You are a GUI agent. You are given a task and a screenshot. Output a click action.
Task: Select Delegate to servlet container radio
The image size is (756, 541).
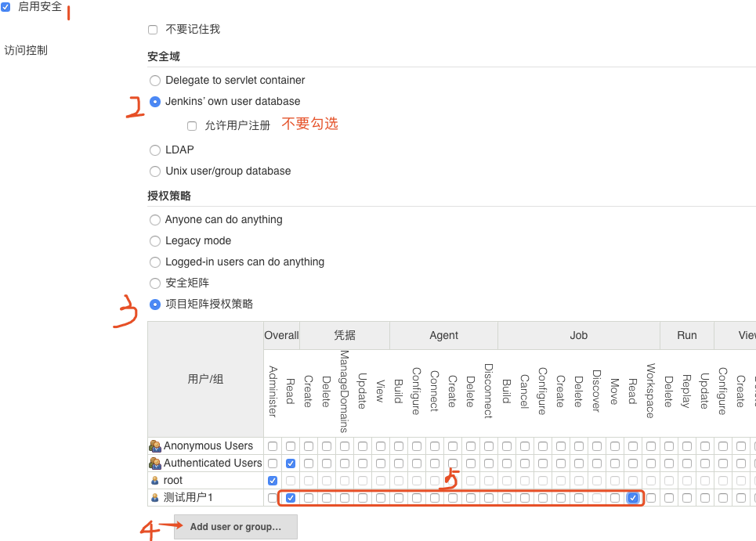click(155, 81)
